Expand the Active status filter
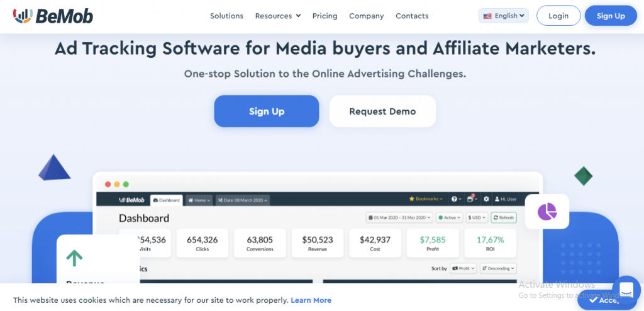The height and width of the screenshot is (311, 644). pyautogui.click(x=449, y=218)
